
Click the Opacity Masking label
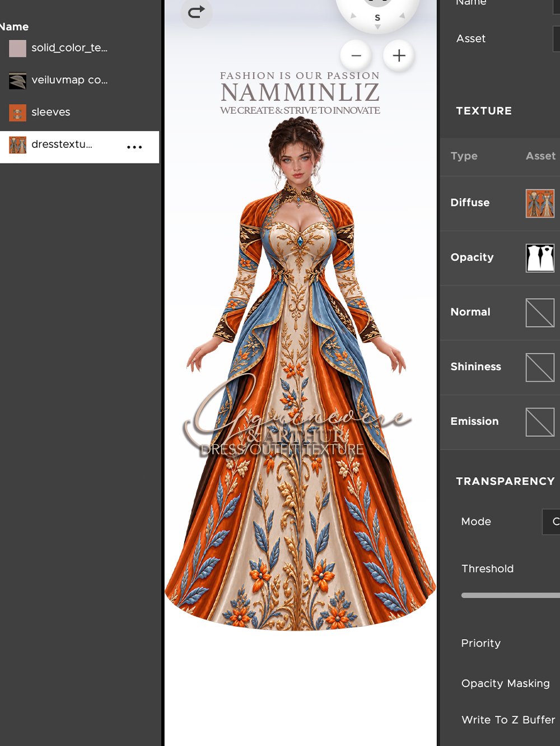tap(505, 683)
